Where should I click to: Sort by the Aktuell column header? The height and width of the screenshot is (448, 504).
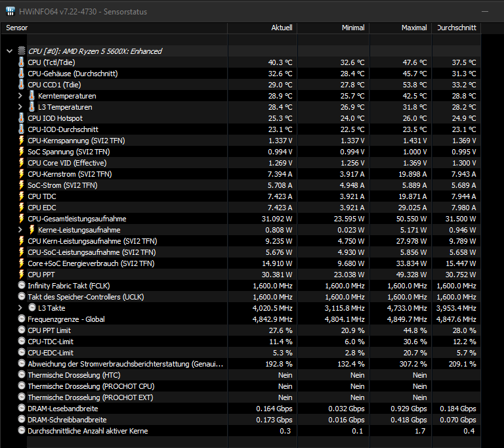262,28
